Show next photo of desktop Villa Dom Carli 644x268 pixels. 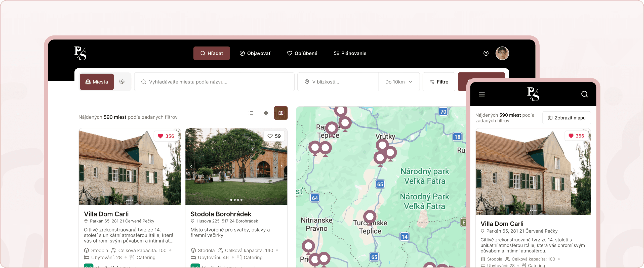[175, 166]
